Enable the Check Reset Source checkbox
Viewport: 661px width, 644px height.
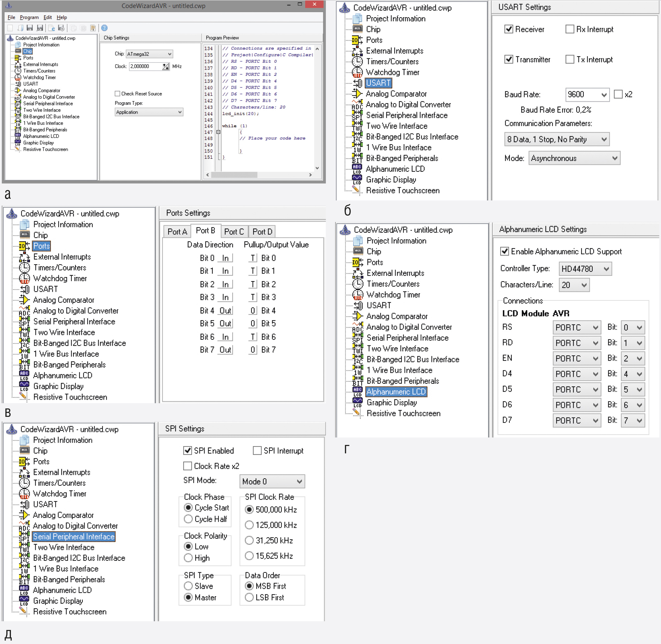point(117,94)
